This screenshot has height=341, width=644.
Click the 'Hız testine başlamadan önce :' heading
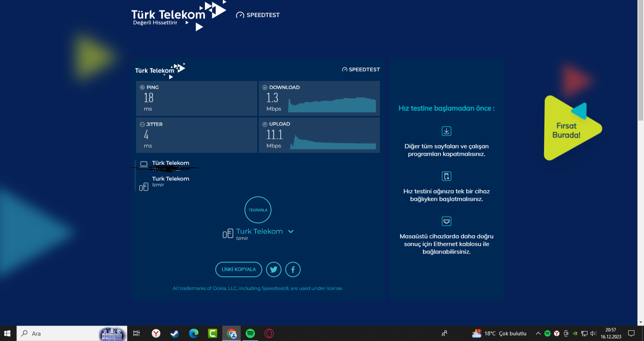(446, 109)
